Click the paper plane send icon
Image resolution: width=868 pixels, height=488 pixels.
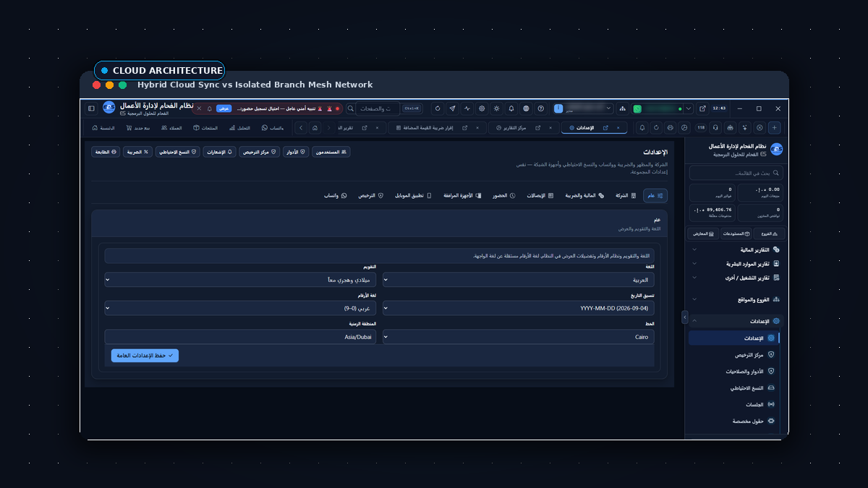[x=452, y=108]
